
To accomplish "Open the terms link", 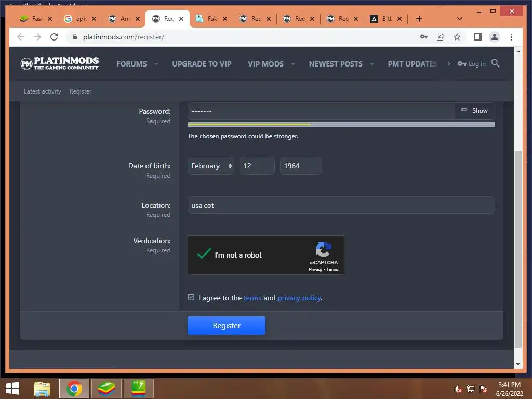I will click(x=252, y=298).
